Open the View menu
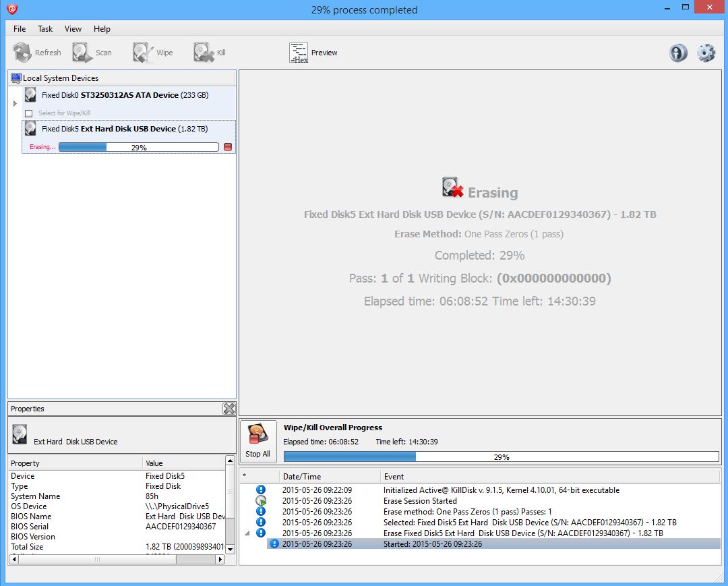The height and width of the screenshot is (586, 728). [73, 29]
